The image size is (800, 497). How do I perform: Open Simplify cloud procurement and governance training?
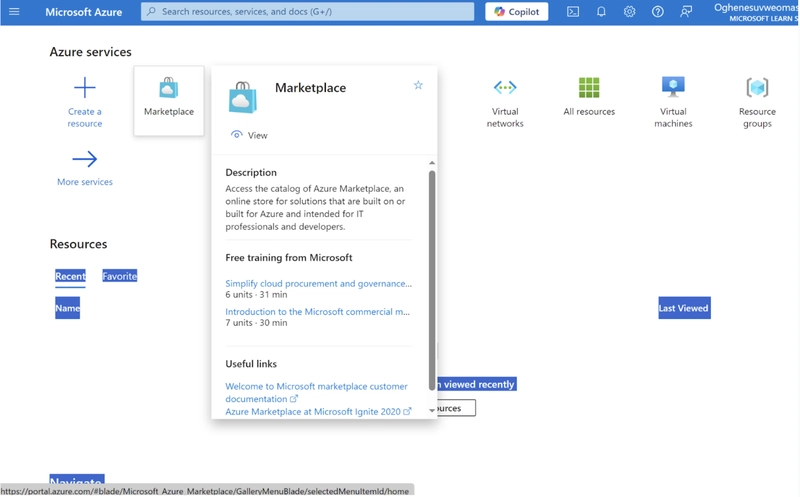point(318,283)
